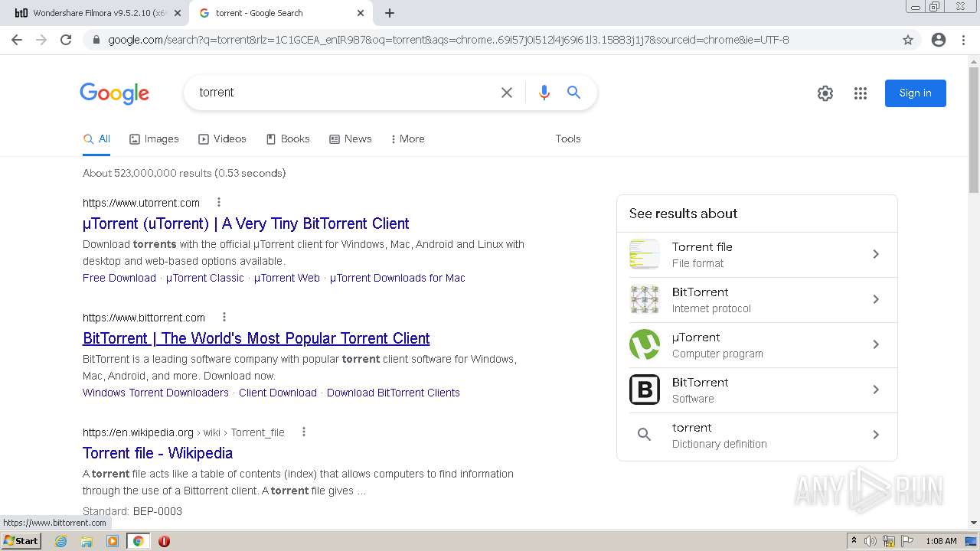Switch to Images tab

click(x=154, y=139)
